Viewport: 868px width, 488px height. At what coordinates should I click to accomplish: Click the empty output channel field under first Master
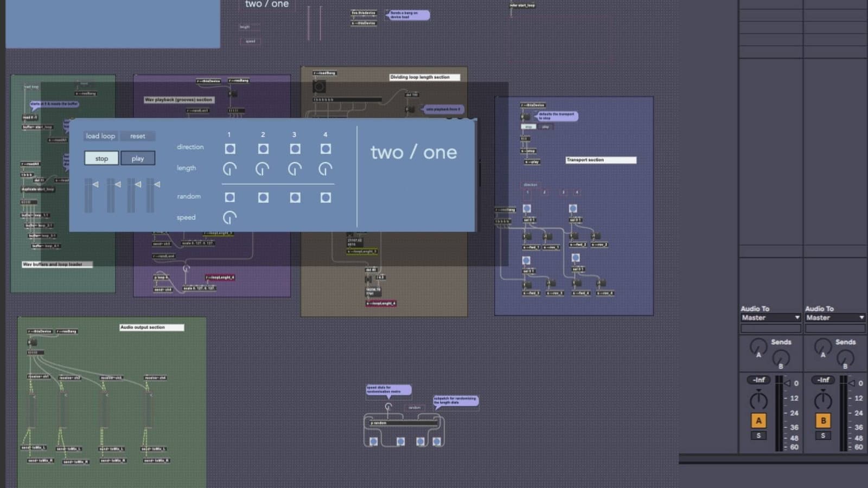(770, 329)
